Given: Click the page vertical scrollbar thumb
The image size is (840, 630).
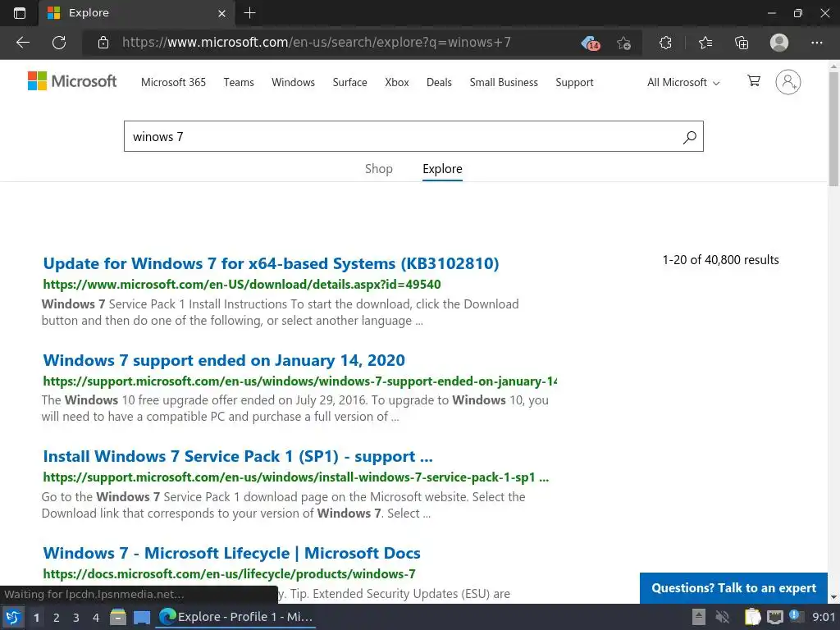Looking at the screenshot, I should pos(833,129).
